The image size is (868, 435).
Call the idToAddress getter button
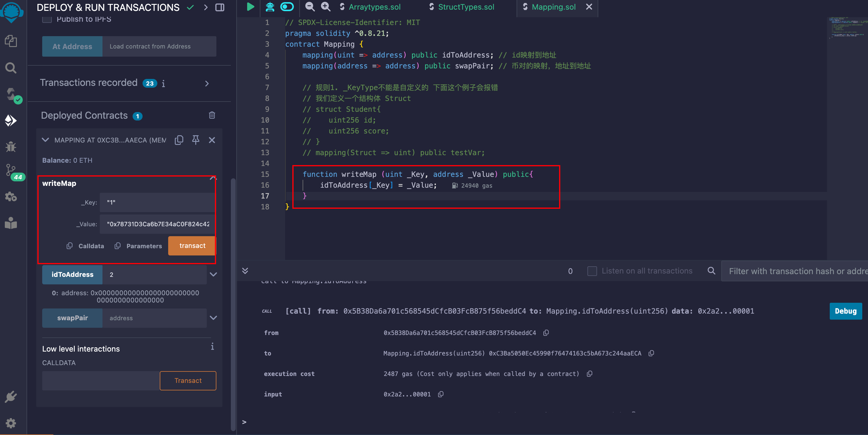tap(72, 275)
